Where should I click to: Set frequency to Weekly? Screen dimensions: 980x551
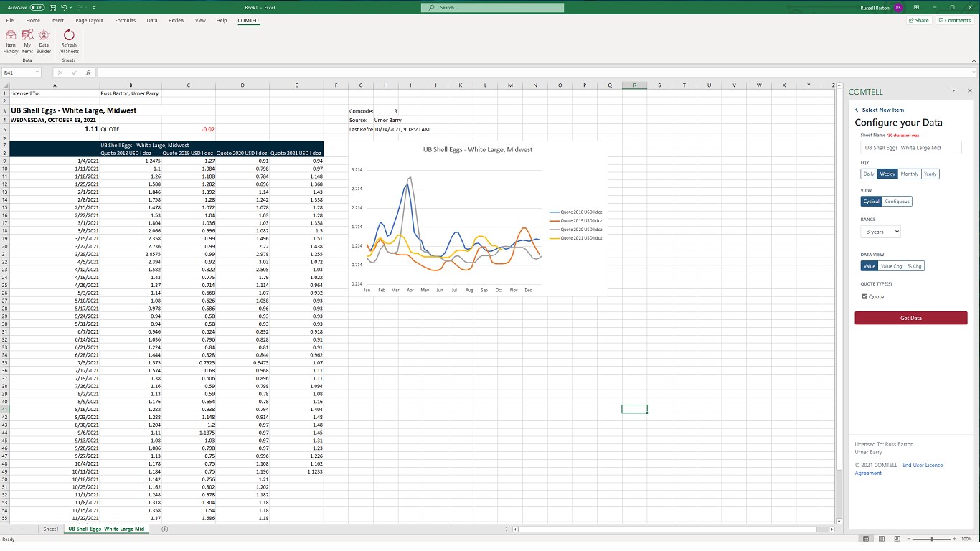click(887, 174)
